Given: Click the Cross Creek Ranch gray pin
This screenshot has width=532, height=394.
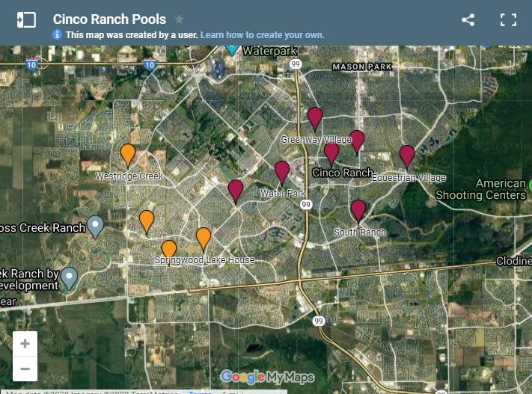Looking at the screenshot, I should click(95, 224).
